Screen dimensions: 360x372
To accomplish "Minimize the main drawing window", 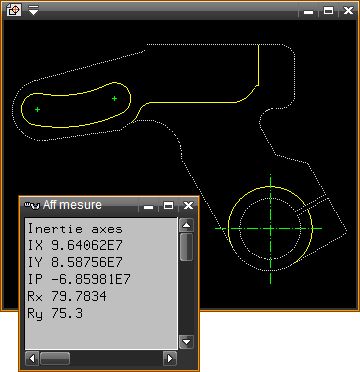I will point(309,11).
